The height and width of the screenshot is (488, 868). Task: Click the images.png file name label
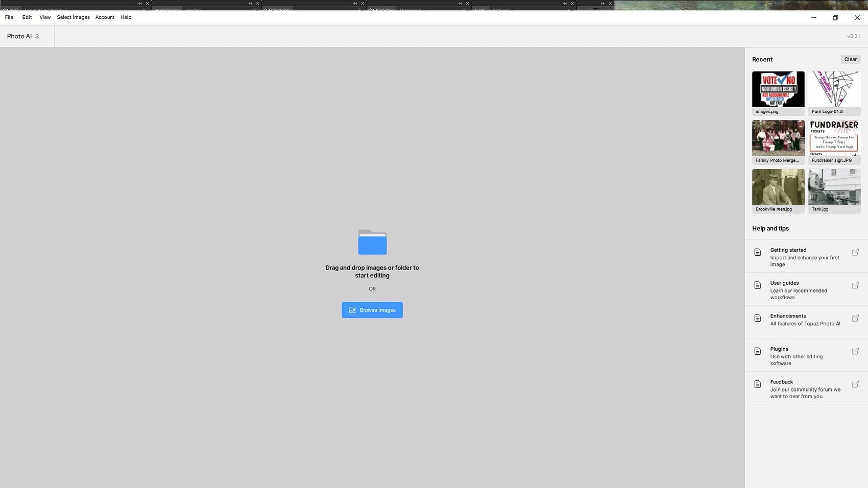point(767,112)
